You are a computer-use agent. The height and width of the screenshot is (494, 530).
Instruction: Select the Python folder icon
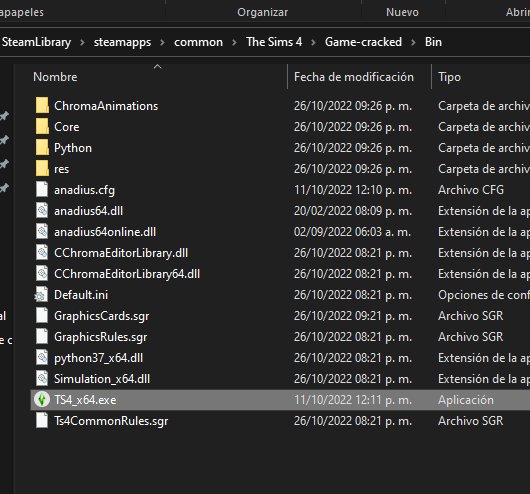click(42, 147)
